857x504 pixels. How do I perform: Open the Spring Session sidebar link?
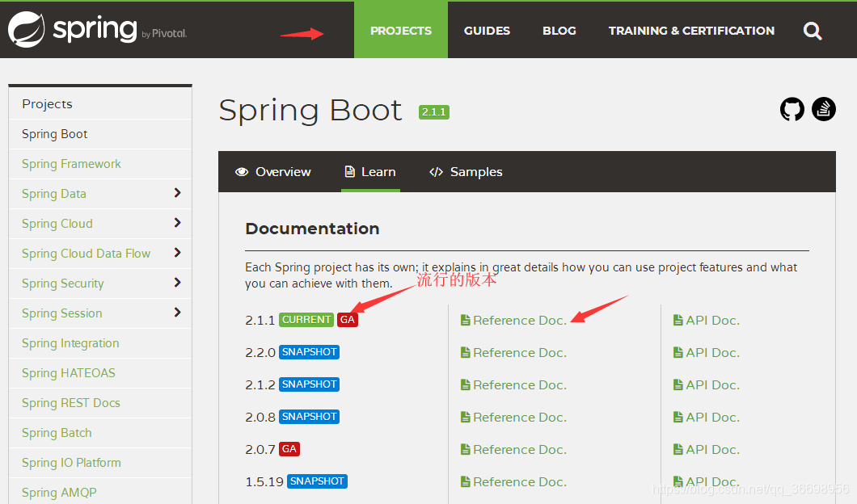click(x=61, y=313)
